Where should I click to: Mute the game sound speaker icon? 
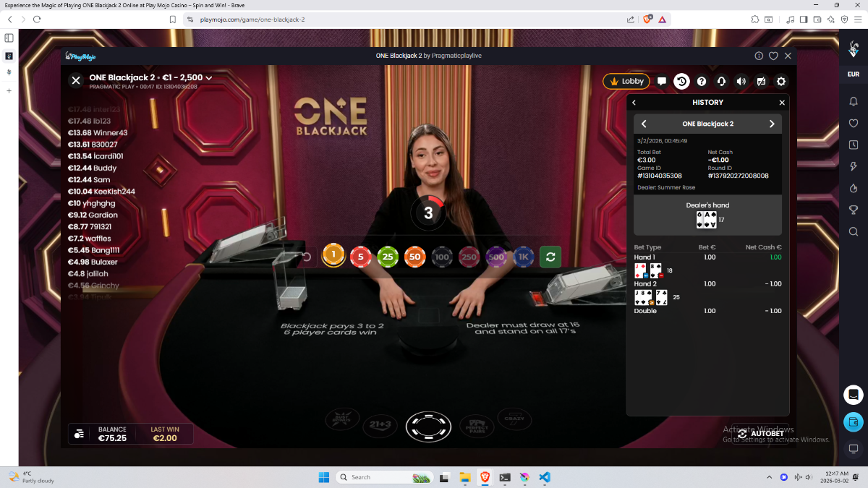(x=741, y=82)
